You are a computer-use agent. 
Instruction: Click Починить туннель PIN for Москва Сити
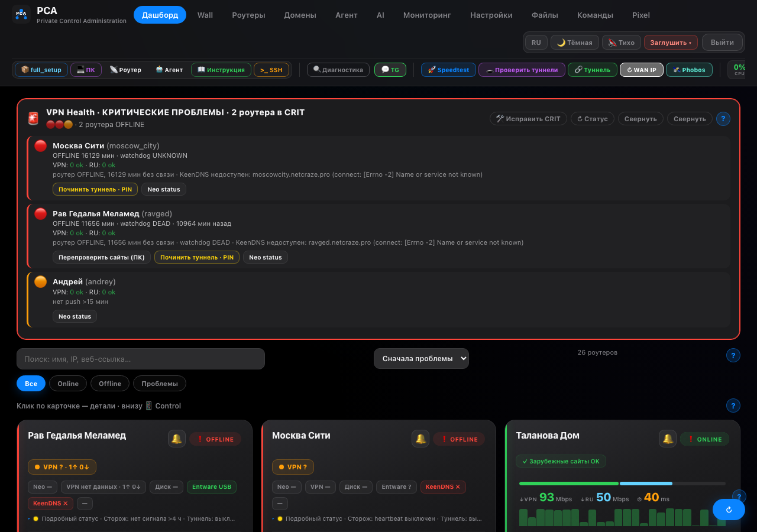(x=95, y=189)
